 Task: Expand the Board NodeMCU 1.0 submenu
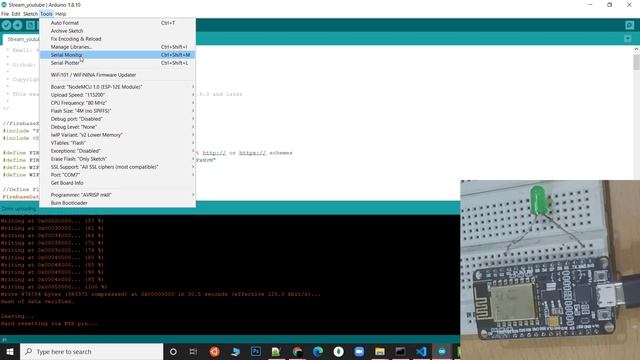point(118,87)
